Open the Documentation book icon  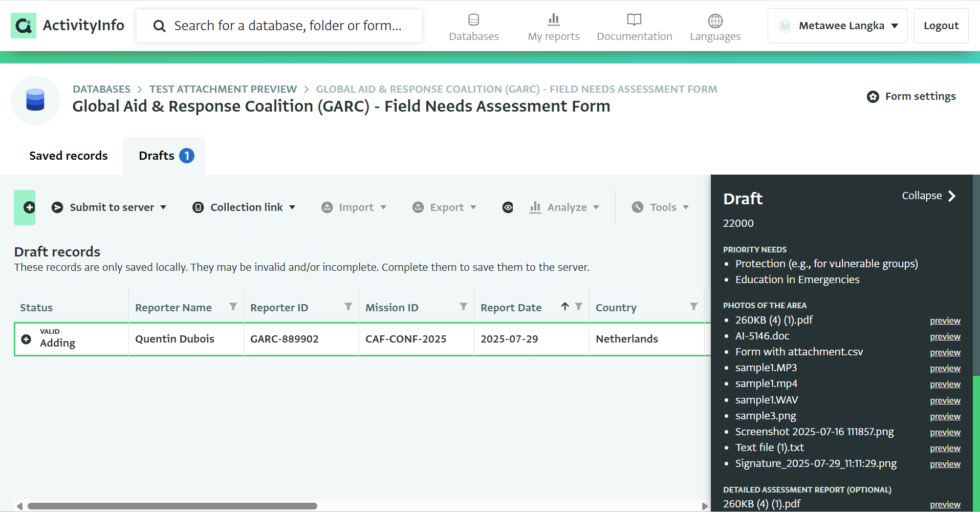coord(634,20)
